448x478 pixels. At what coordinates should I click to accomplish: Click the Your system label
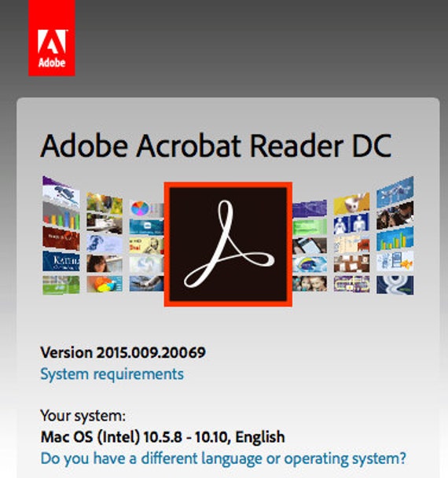point(83,416)
